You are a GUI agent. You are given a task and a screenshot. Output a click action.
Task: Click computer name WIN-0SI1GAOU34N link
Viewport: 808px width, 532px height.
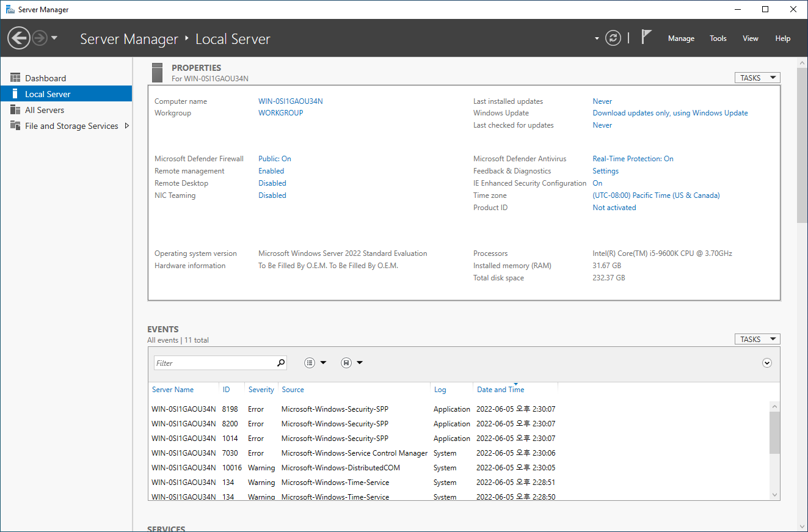pyautogui.click(x=291, y=101)
